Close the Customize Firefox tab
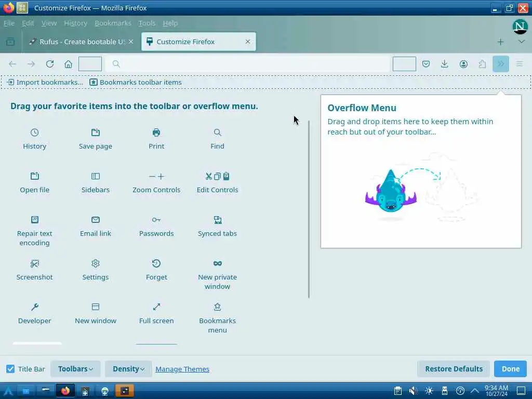Screen dimensions: 532x399 click(x=248, y=42)
